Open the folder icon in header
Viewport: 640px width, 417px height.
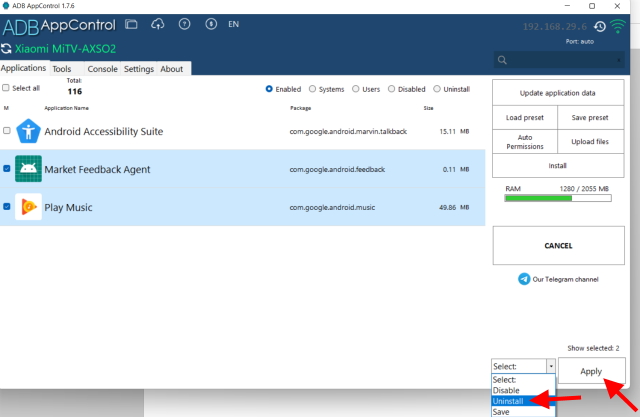point(133,23)
